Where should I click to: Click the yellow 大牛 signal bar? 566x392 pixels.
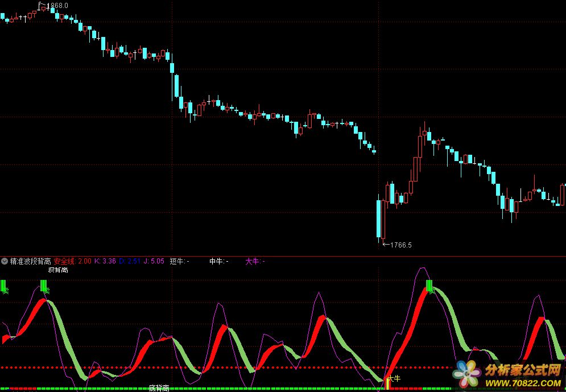pos(389,383)
